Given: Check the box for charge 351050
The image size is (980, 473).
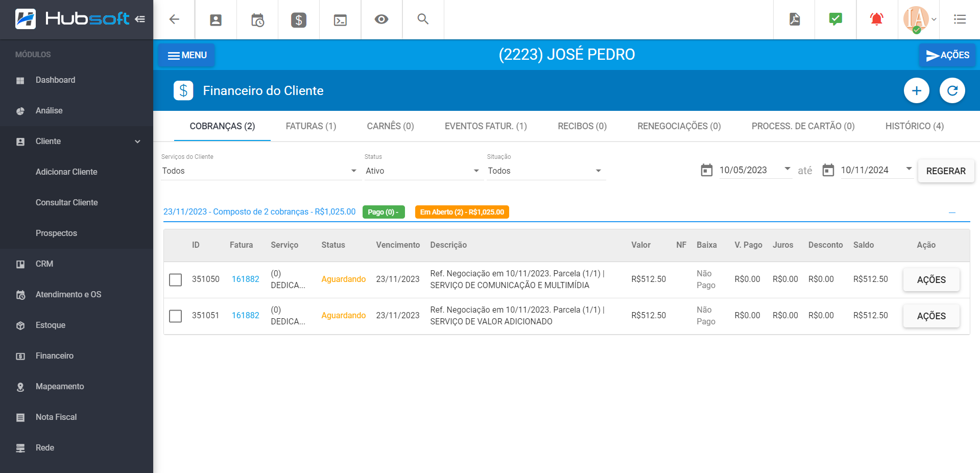Looking at the screenshot, I should click(175, 279).
